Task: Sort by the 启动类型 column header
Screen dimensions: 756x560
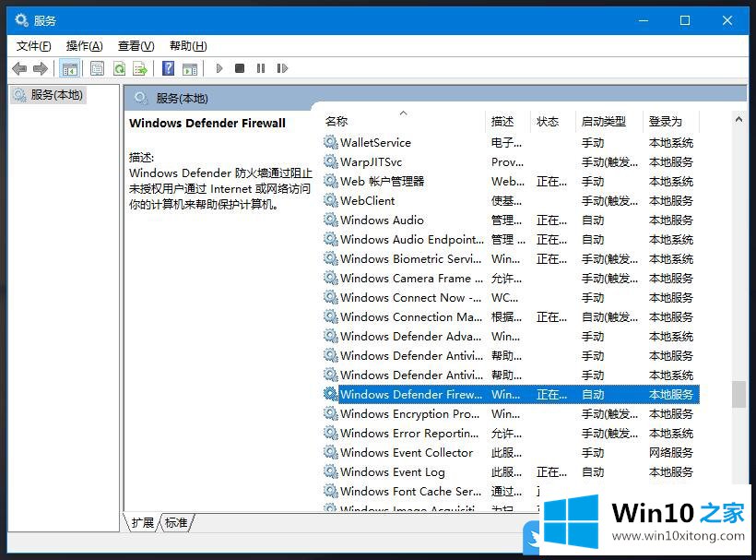Action: tap(609, 121)
